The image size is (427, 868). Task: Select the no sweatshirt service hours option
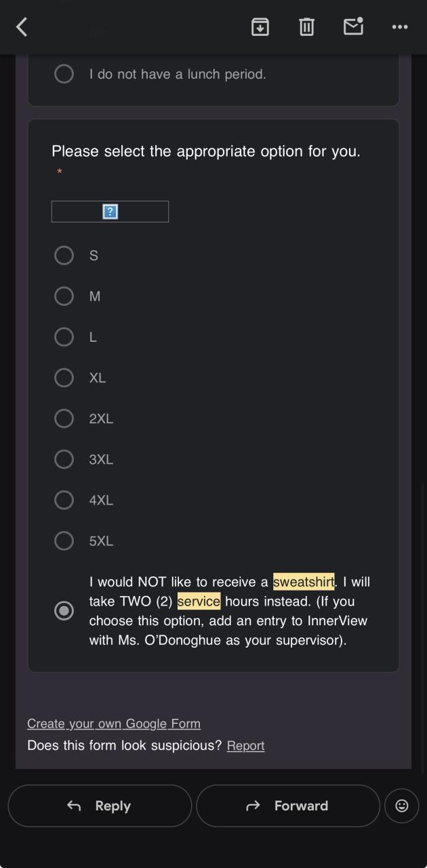(64, 611)
